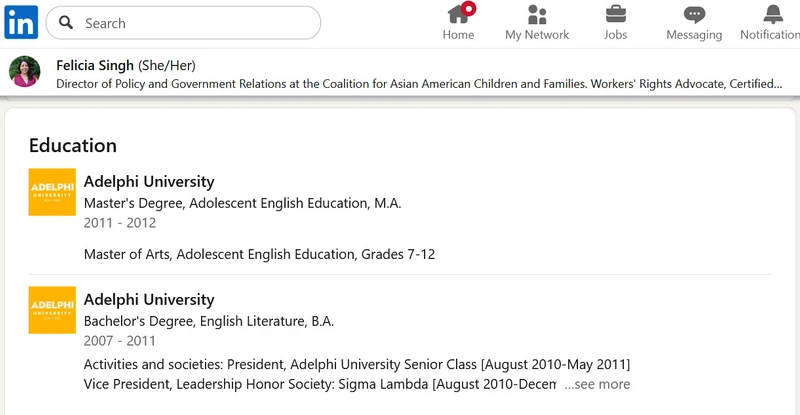Click the red notification badge on Home

pyautogui.click(x=468, y=8)
